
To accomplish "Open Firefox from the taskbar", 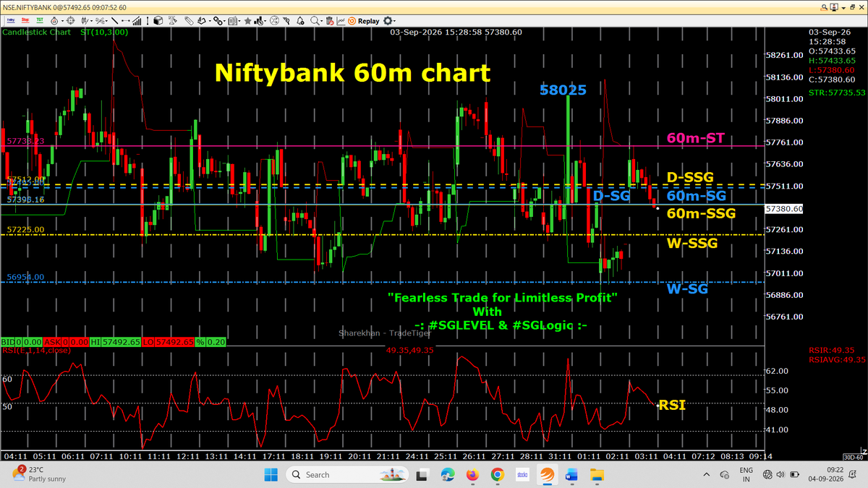I will click(x=472, y=474).
